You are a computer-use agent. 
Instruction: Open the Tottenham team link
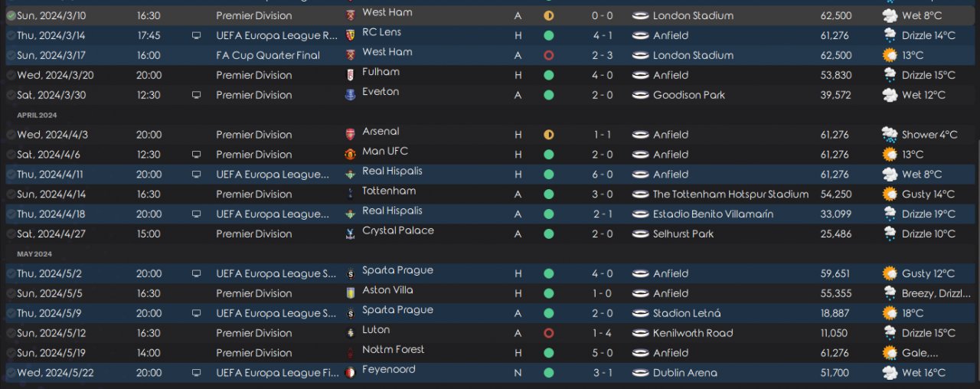(389, 191)
